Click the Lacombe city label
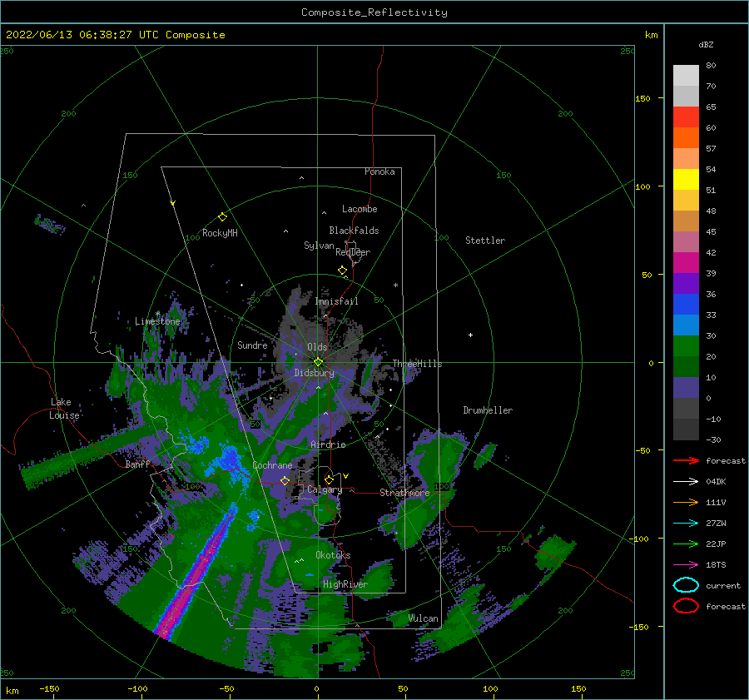This screenshot has height=700, width=749. tap(360, 209)
